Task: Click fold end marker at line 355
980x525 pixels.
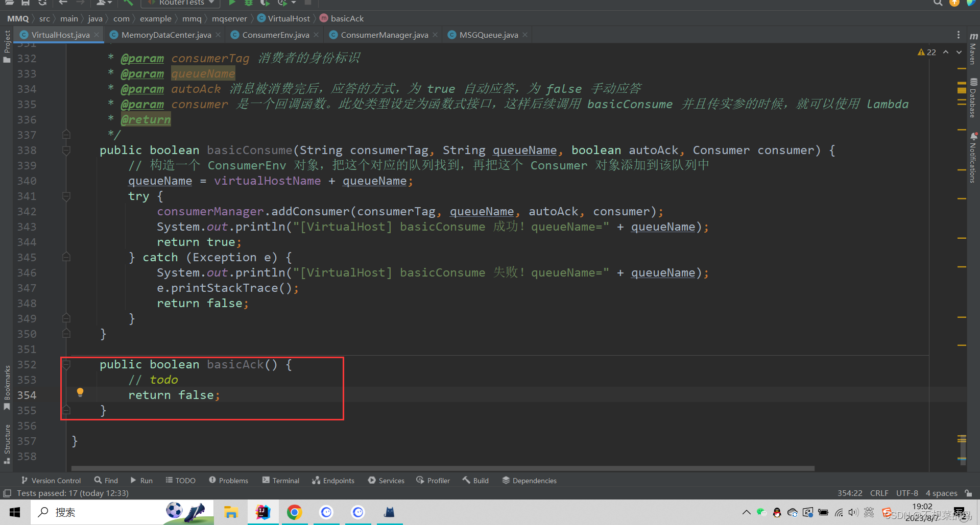Action: click(x=66, y=410)
